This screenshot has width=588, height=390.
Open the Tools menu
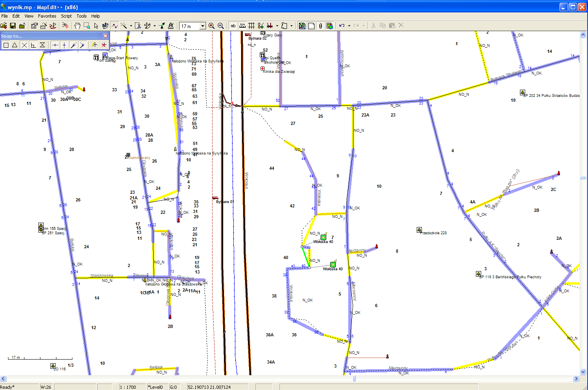[81, 16]
